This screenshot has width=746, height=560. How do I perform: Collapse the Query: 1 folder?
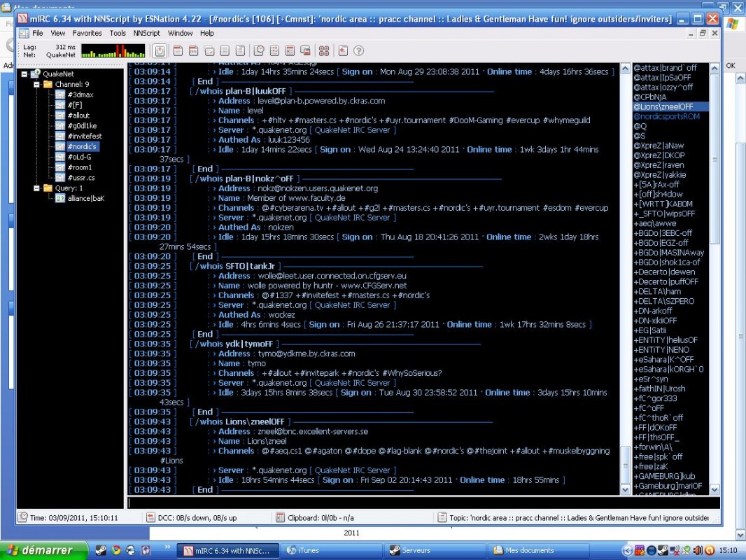coord(37,188)
